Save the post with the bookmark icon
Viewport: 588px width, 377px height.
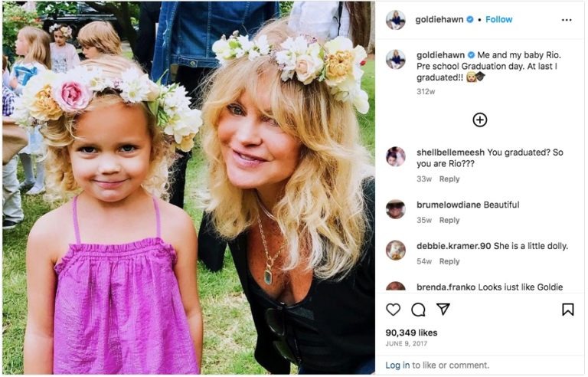[x=567, y=309]
